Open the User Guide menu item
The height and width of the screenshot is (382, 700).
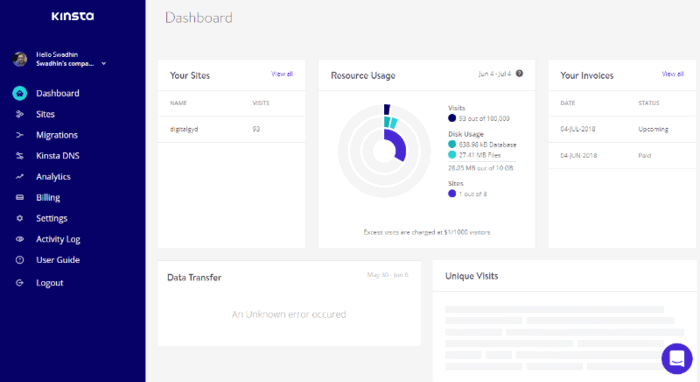[58, 260]
